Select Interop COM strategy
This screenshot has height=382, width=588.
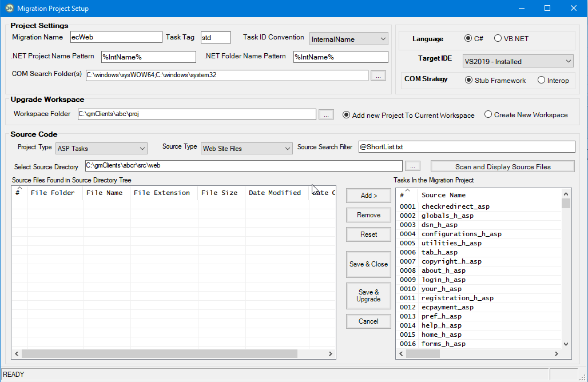tap(541, 81)
